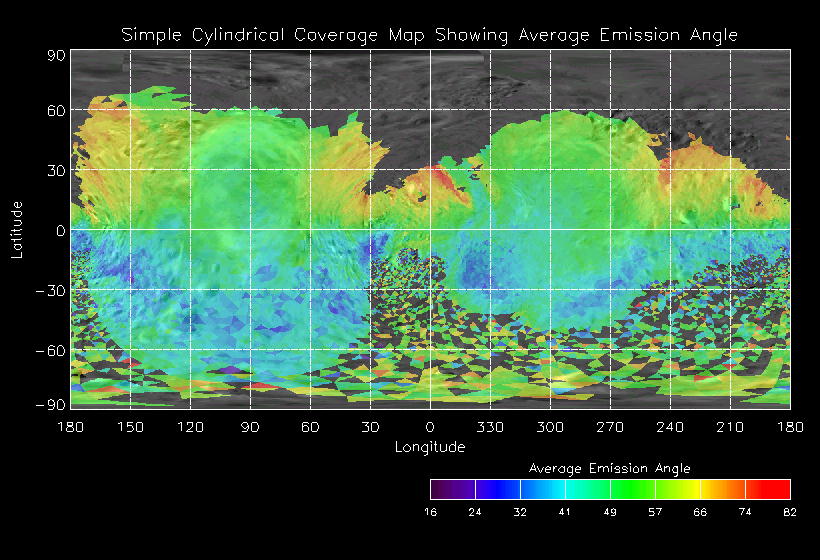The image size is (820, 560).
Task: Click longitude tick label '270'
Action: point(610,427)
